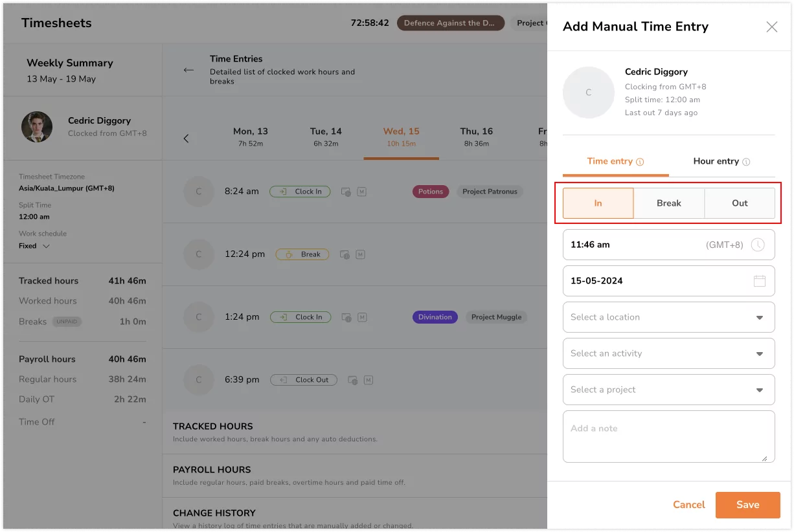Click location icon on 1:24 pm entry
The height and width of the screenshot is (532, 794).
346,317
